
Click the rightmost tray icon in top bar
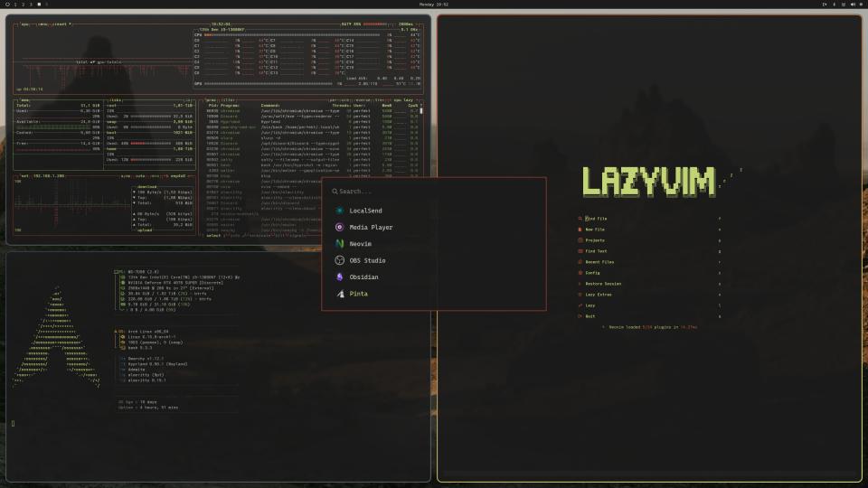862,5
